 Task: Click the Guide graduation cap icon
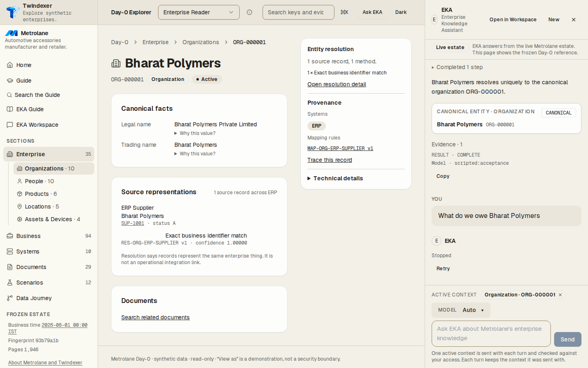click(x=10, y=81)
